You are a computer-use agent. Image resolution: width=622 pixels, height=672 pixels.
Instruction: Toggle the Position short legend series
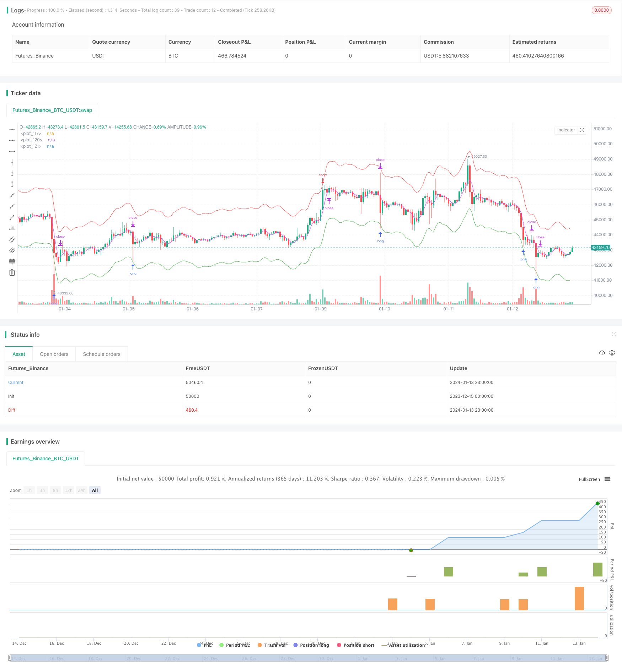[355, 645]
